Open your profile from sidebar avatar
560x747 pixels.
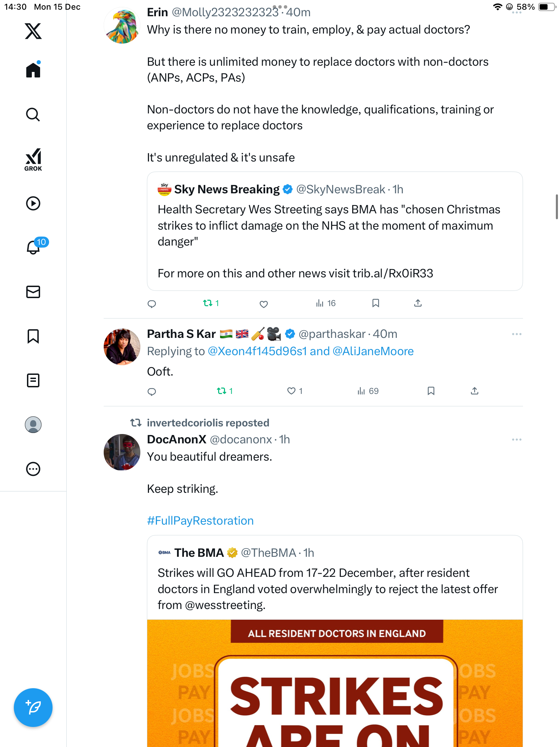pyautogui.click(x=33, y=425)
